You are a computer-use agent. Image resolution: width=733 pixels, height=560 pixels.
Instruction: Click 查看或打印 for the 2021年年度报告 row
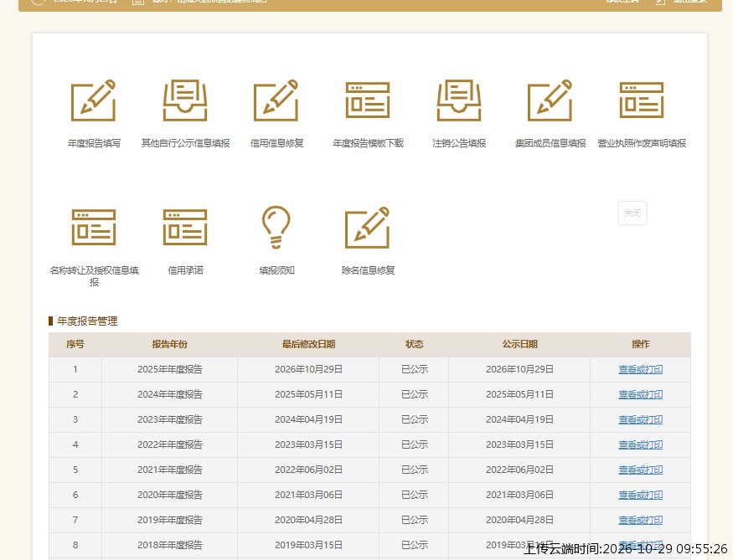(x=641, y=470)
